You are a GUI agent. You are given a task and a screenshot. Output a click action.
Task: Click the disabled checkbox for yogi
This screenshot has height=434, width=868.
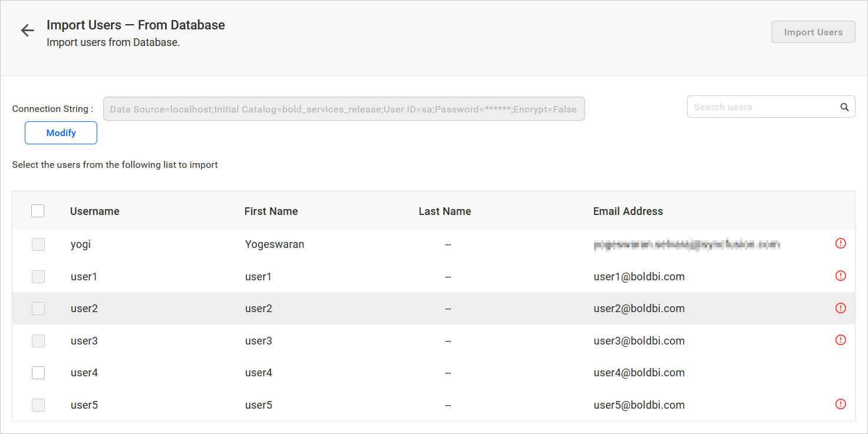point(38,244)
